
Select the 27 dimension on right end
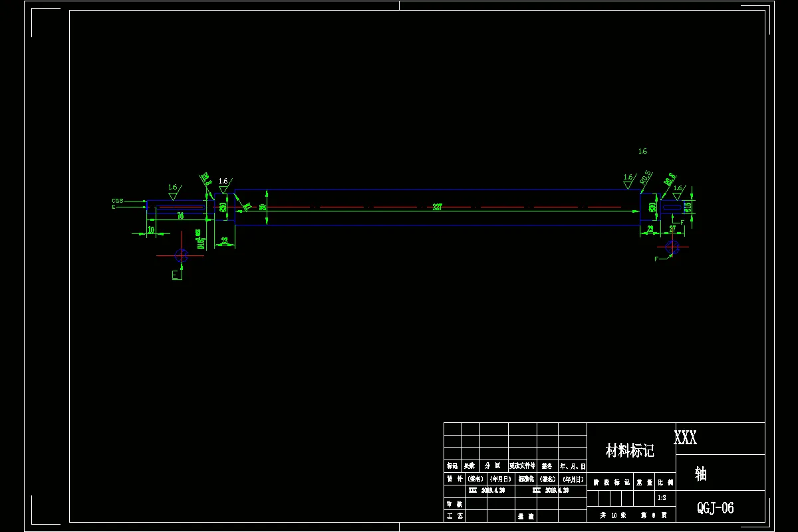coord(672,228)
